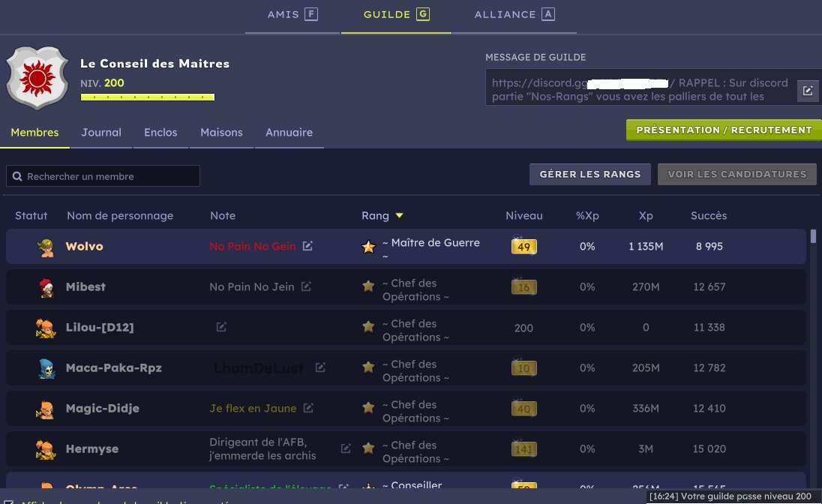
Task: Click Hermyse's success count 15 020
Action: pos(709,449)
